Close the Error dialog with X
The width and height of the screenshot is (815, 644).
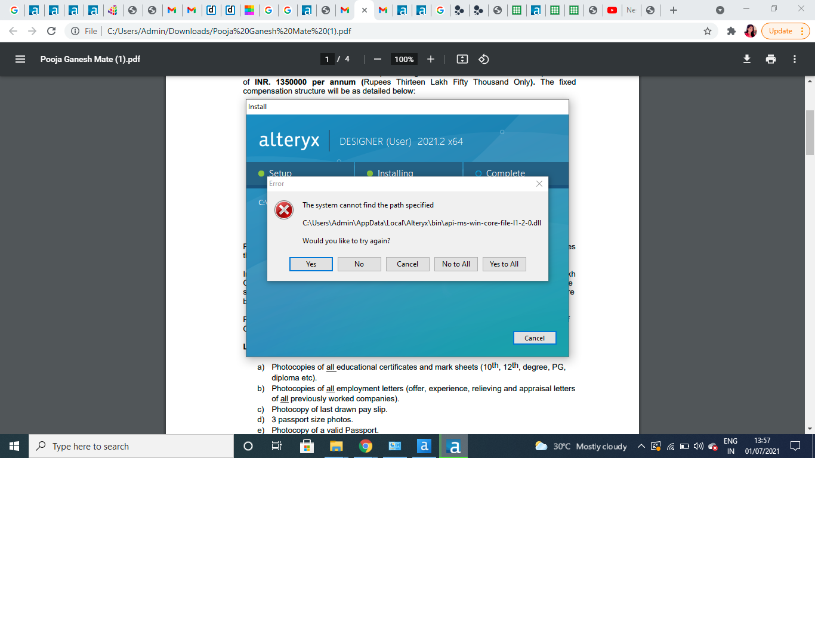tap(539, 184)
